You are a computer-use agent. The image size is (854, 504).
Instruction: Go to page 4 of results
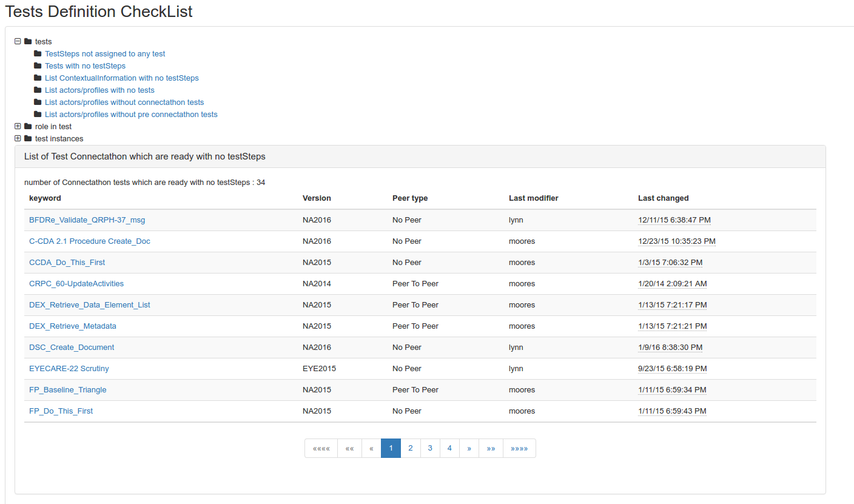(449, 448)
